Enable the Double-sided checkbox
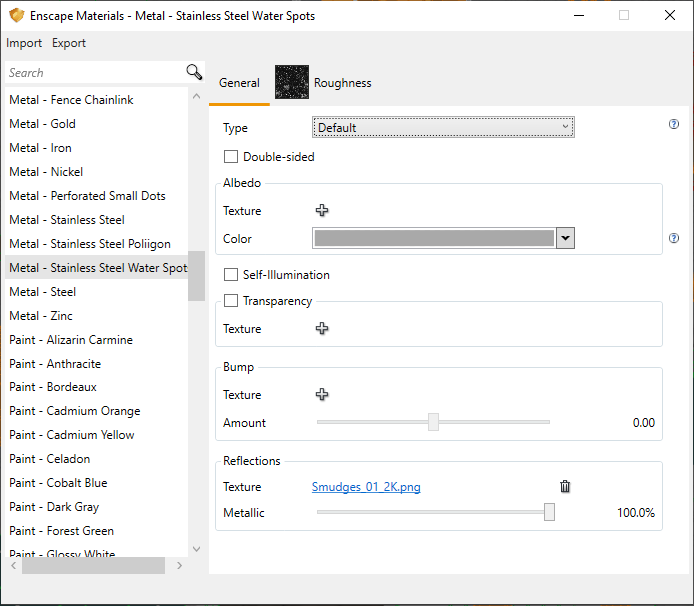Viewport: 694px width, 606px height. pos(231,157)
